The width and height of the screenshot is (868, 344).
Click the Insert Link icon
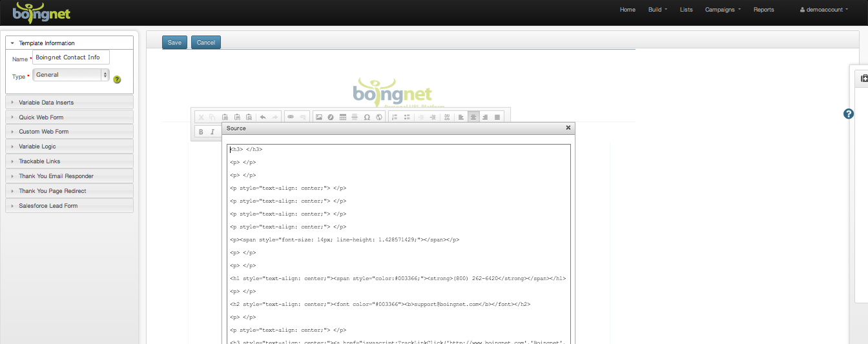click(x=291, y=117)
